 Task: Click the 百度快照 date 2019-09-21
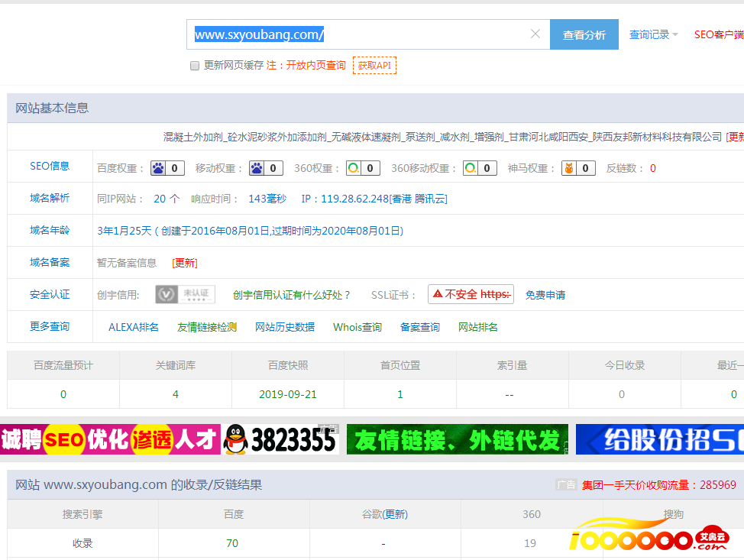coord(287,394)
